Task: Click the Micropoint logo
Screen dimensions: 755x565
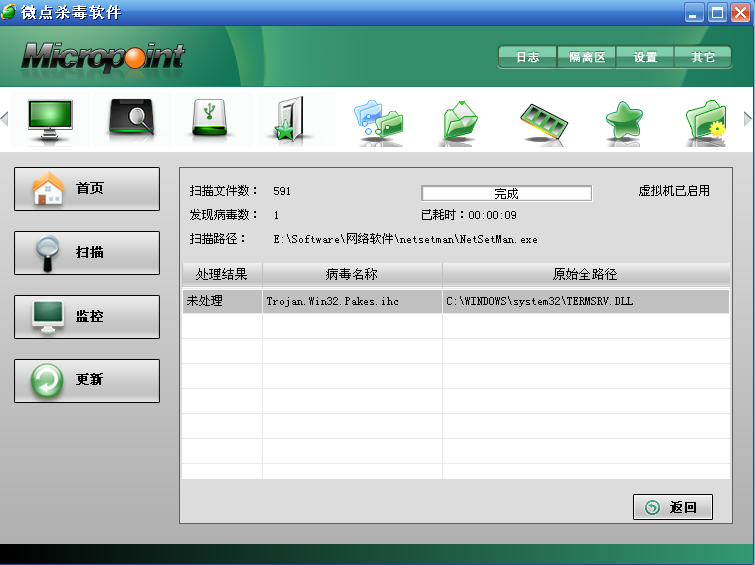Action: tap(103, 56)
